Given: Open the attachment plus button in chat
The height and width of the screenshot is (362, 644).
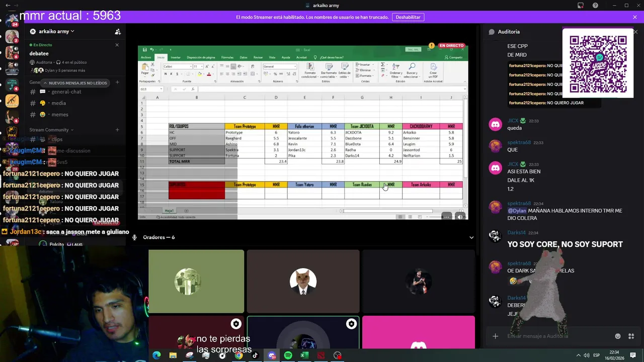Looking at the screenshot, I should [x=496, y=336].
